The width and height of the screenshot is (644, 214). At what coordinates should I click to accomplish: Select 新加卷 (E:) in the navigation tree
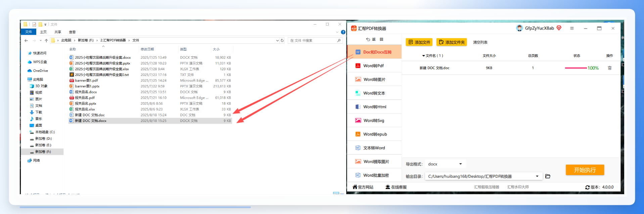click(x=43, y=145)
